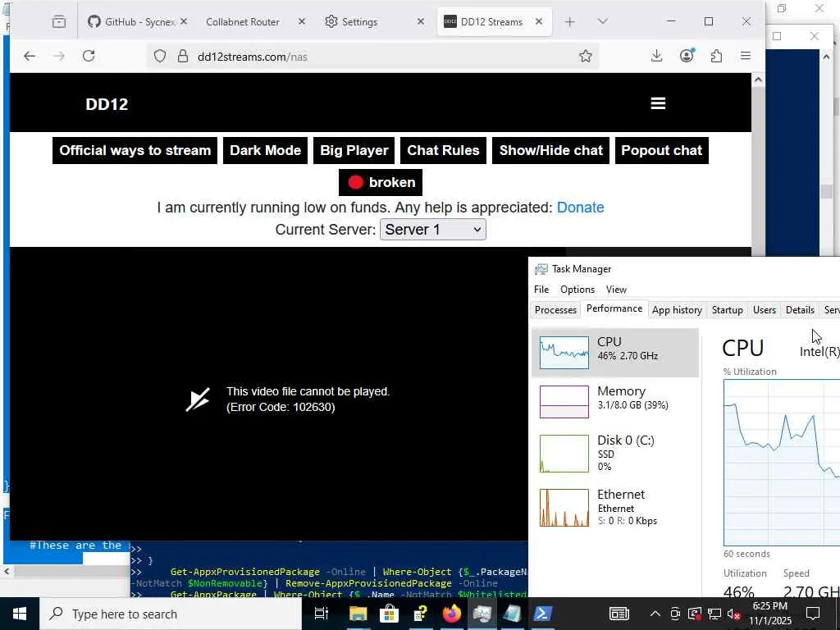Screen dimensions: 840x630
Task: Open the Current Server dropdown
Action: pyautogui.click(x=433, y=230)
